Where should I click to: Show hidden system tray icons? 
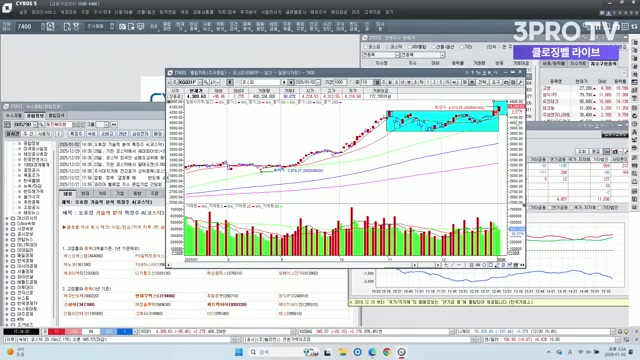pos(548,352)
